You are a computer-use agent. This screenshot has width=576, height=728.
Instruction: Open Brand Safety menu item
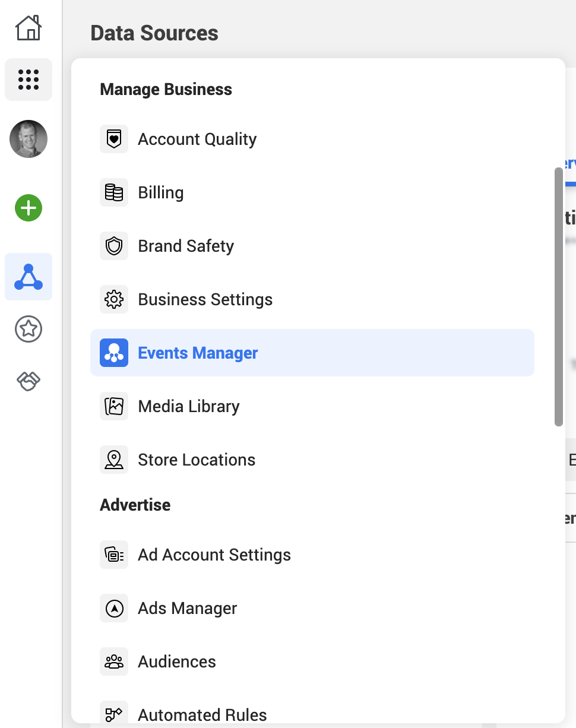312,246
